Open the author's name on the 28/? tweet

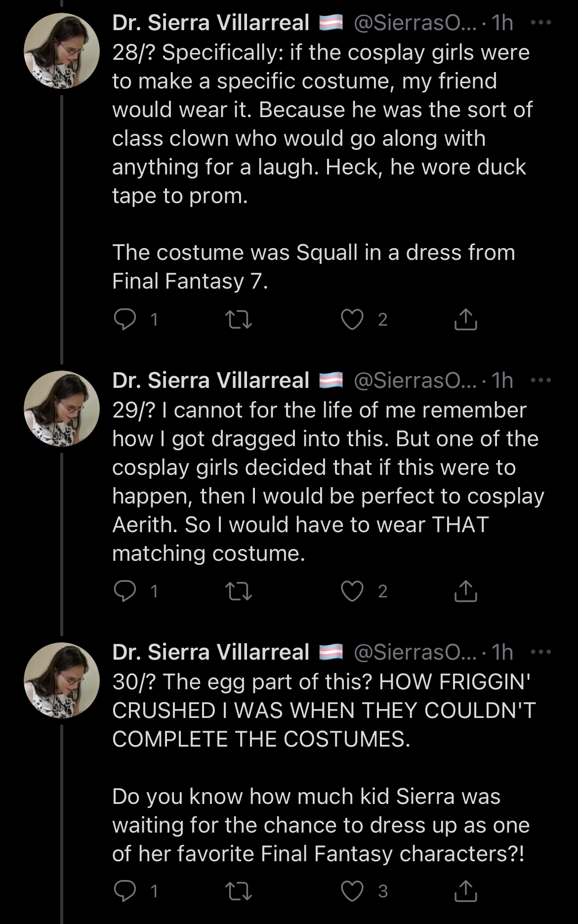coord(210,23)
